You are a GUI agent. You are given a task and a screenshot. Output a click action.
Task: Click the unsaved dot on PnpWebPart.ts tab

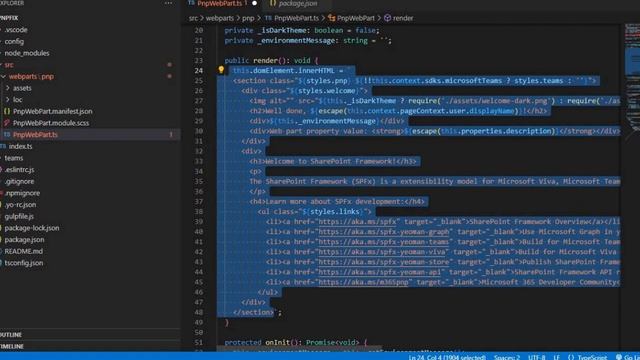click(255, 3)
